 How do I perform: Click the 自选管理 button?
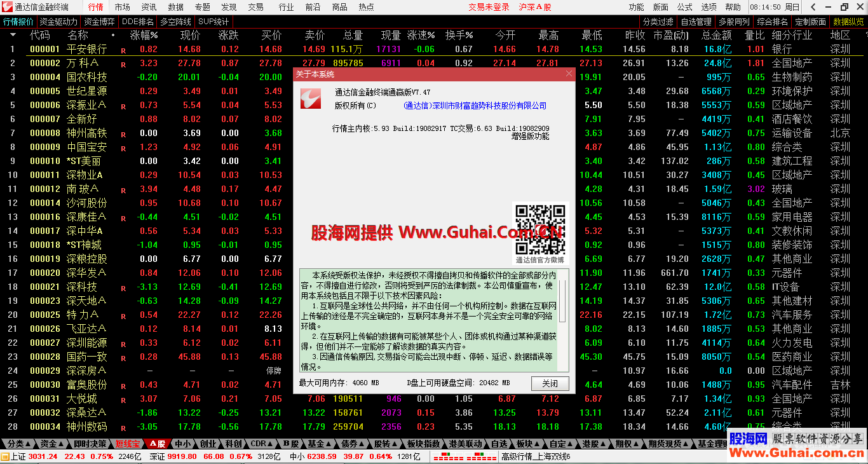696,22
